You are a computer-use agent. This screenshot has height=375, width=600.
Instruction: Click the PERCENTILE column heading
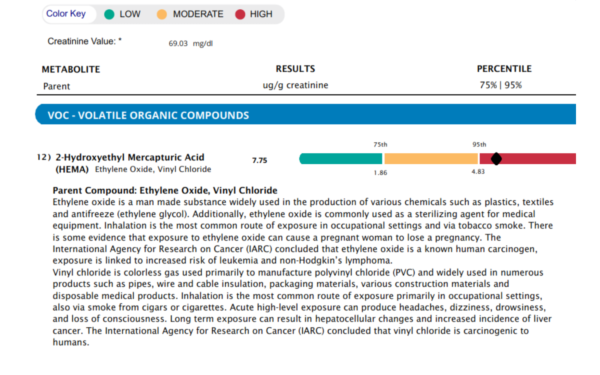pyautogui.click(x=504, y=69)
